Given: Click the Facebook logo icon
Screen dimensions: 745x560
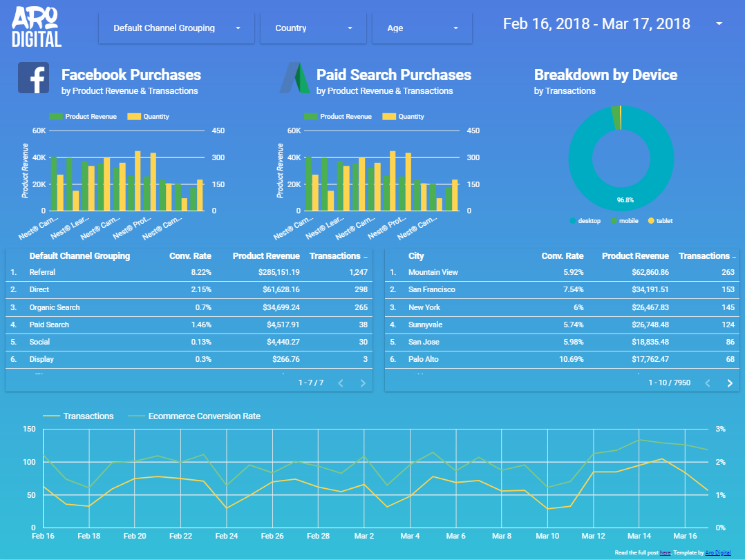Looking at the screenshot, I should coord(33,78).
